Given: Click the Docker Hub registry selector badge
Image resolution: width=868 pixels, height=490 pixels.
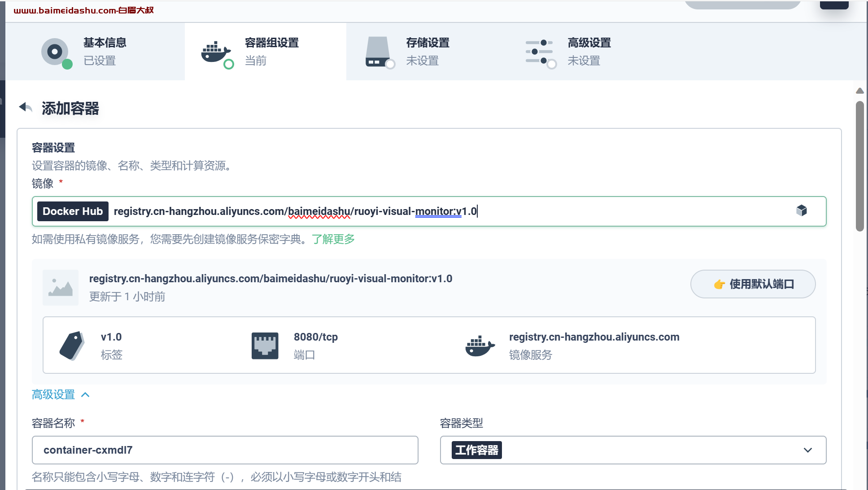Looking at the screenshot, I should click(73, 211).
